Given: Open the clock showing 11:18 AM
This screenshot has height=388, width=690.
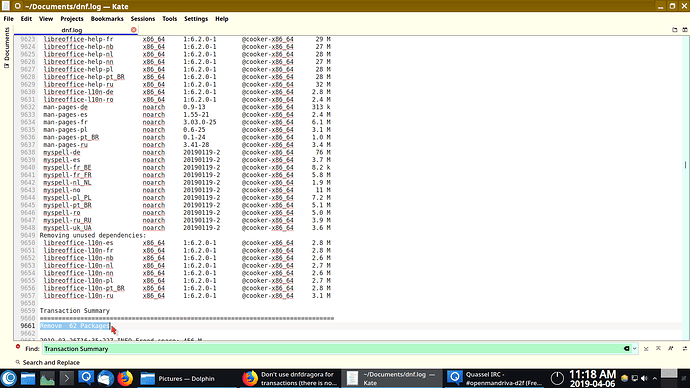Looking at the screenshot, I should (592, 378).
